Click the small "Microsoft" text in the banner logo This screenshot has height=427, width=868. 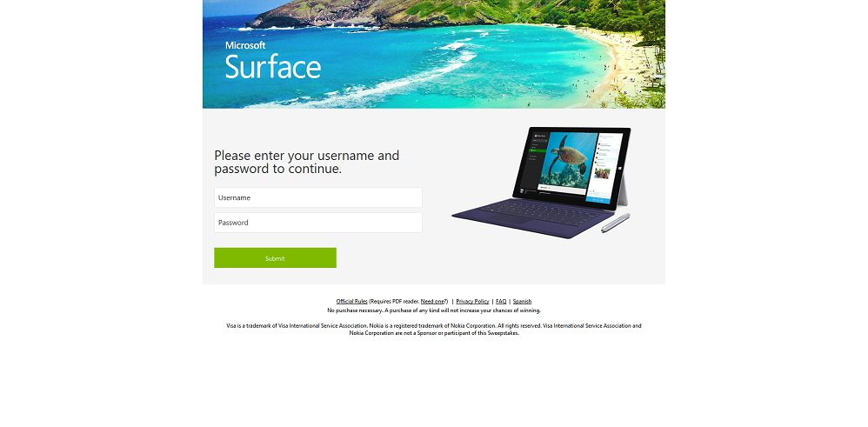click(245, 45)
